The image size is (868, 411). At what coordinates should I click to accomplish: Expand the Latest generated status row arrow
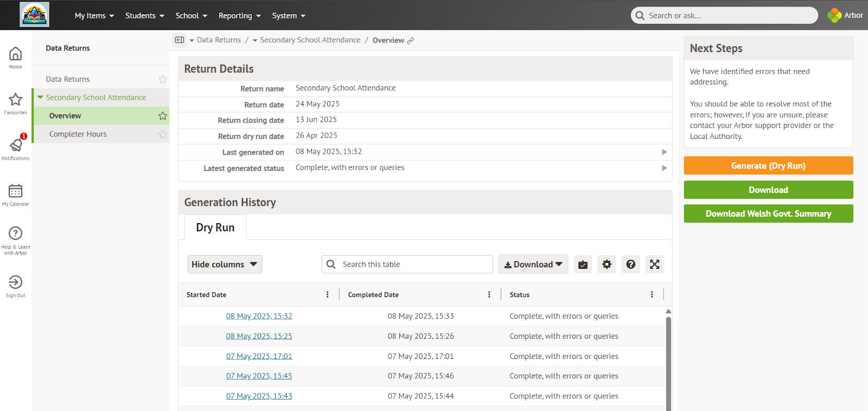(x=664, y=168)
